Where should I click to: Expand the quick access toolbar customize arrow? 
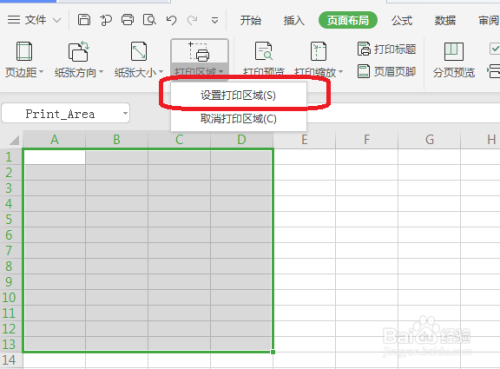click(x=215, y=21)
